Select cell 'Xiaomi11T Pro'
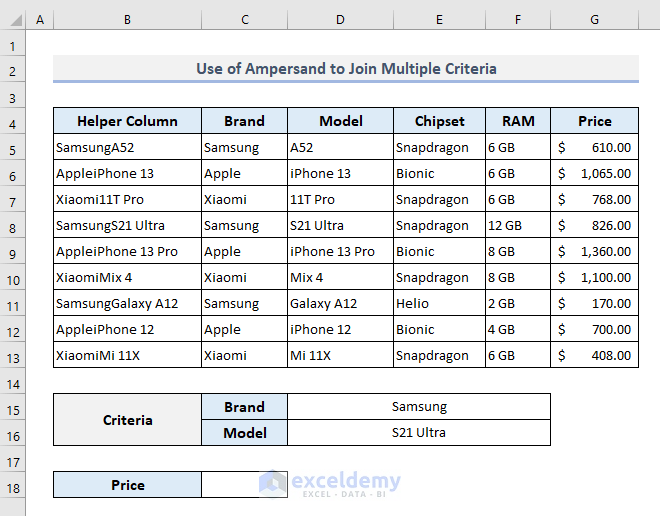 tap(128, 199)
